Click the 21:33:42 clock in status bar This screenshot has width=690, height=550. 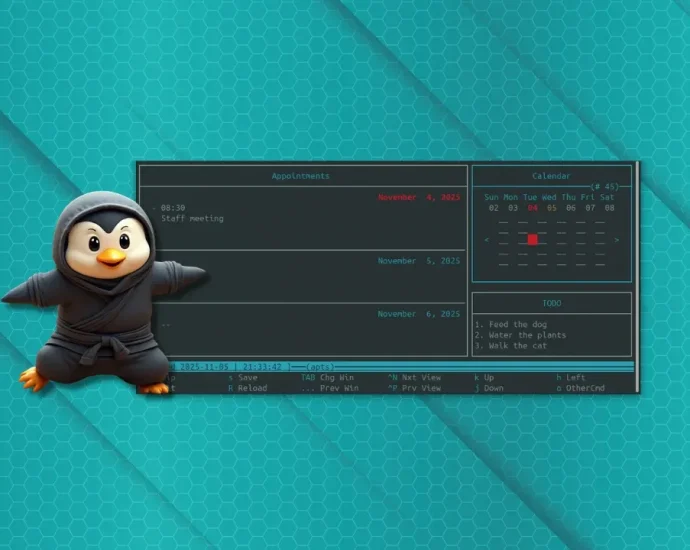click(x=262, y=367)
